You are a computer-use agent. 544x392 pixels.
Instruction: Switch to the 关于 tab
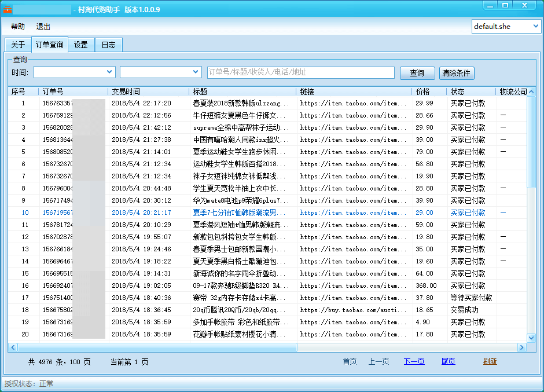click(x=18, y=45)
